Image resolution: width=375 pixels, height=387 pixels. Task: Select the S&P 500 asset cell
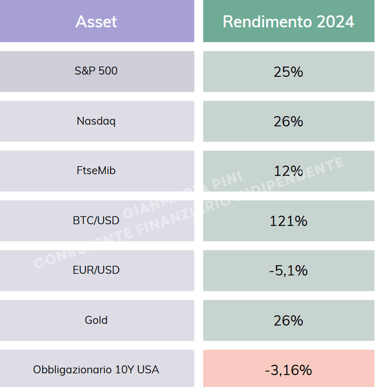click(97, 71)
